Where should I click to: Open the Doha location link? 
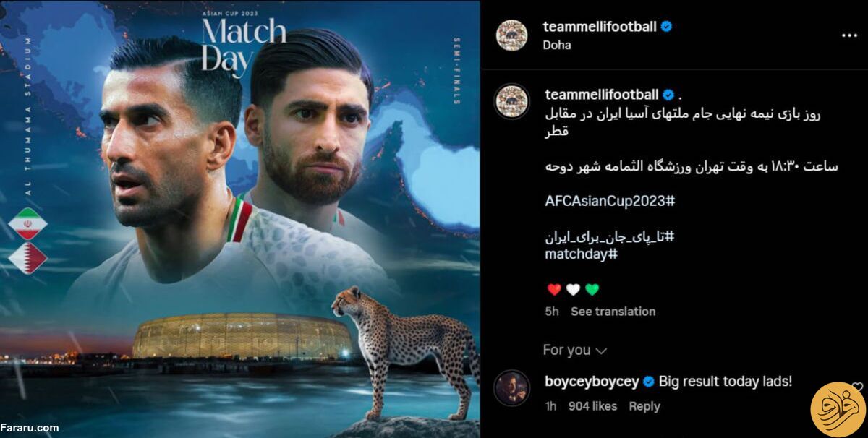click(557, 45)
